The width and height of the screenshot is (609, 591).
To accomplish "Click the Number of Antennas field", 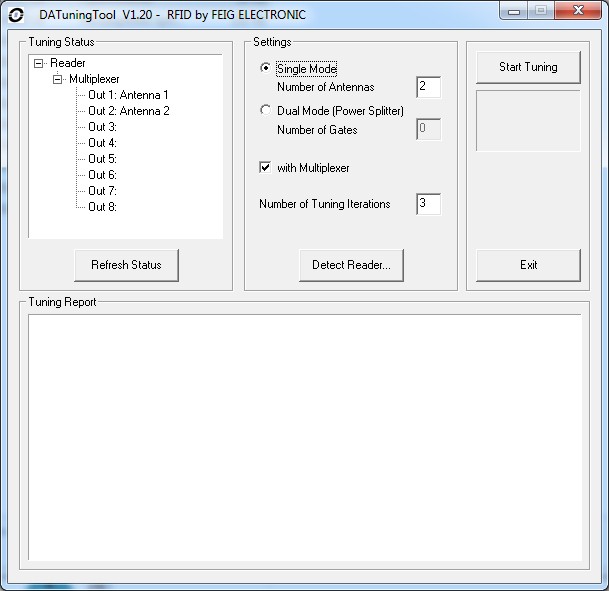I will (427, 87).
